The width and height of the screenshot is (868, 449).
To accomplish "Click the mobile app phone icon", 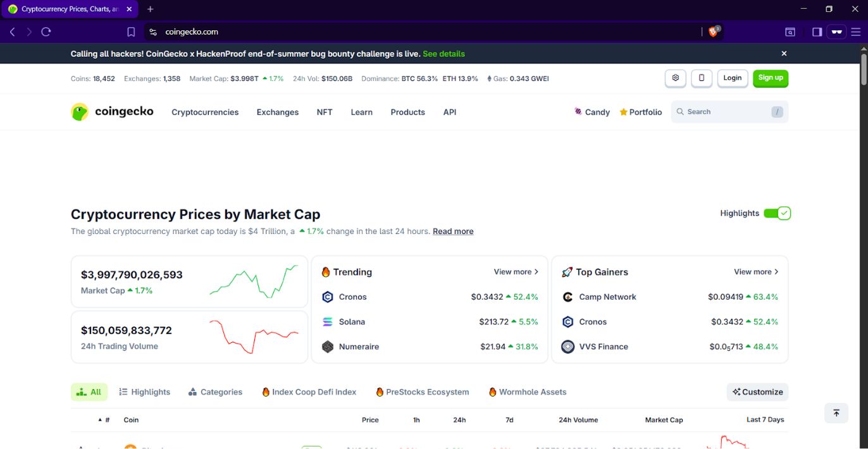I will [x=702, y=78].
